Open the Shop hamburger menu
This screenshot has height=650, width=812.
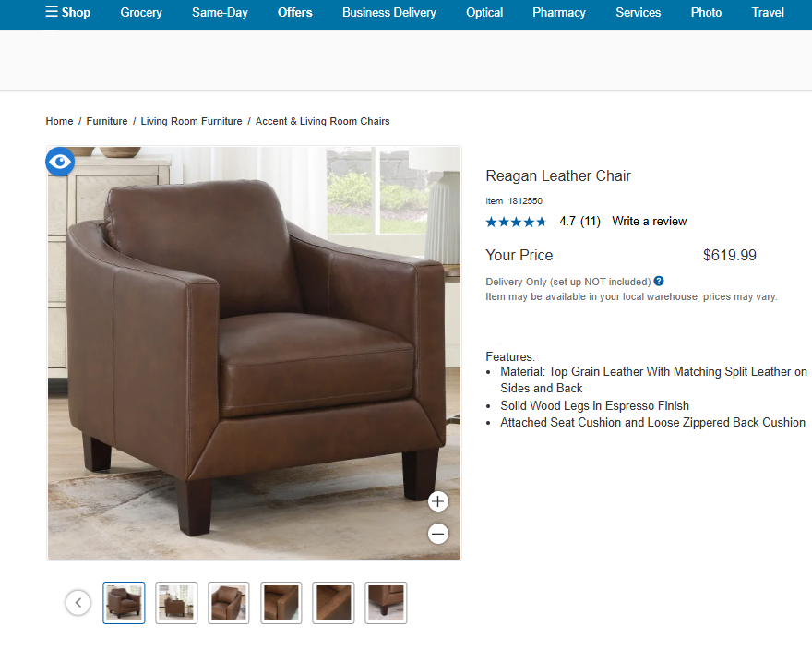(x=68, y=12)
